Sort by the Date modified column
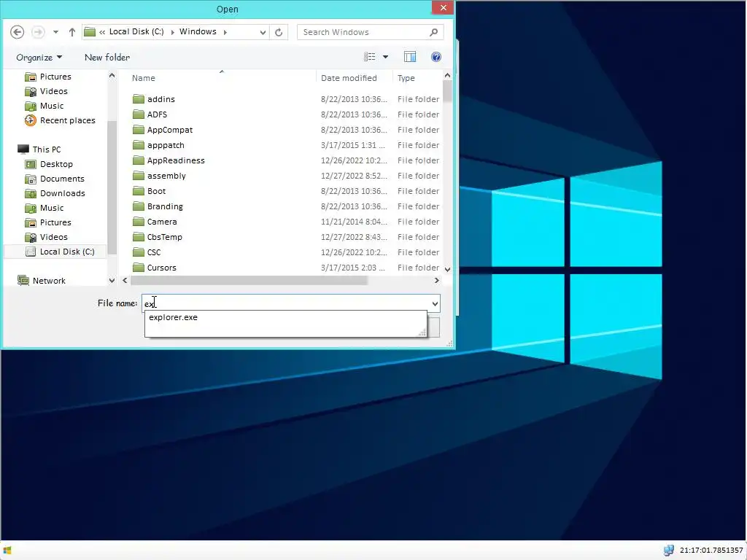This screenshot has width=747, height=560. pyautogui.click(x=349, y=78)
